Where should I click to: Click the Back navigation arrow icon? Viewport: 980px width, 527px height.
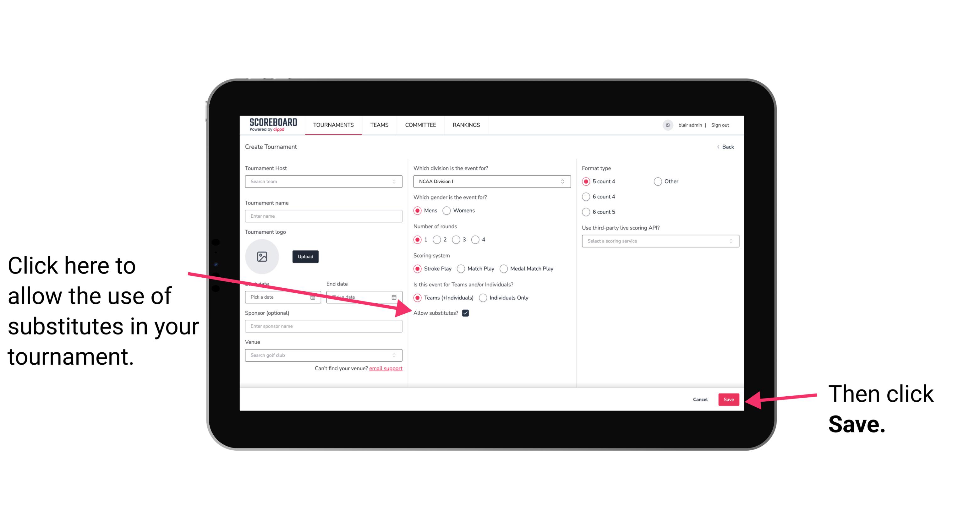(719, 147)
